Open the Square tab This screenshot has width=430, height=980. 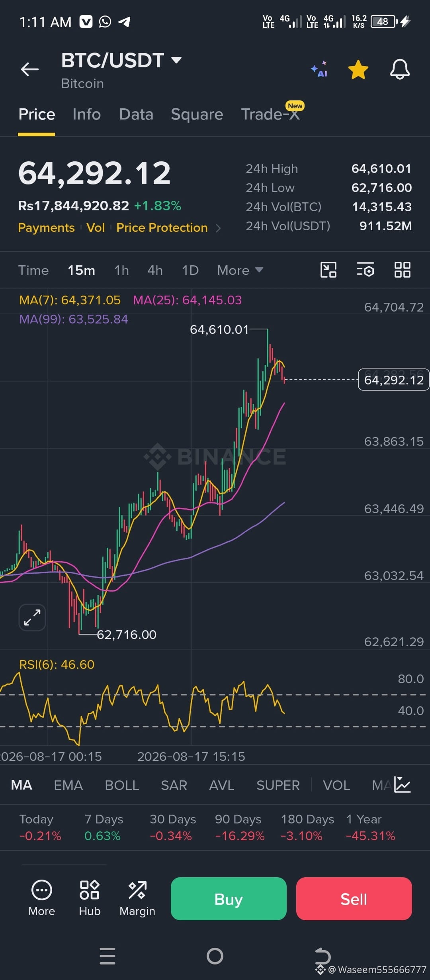coord(197,114)
